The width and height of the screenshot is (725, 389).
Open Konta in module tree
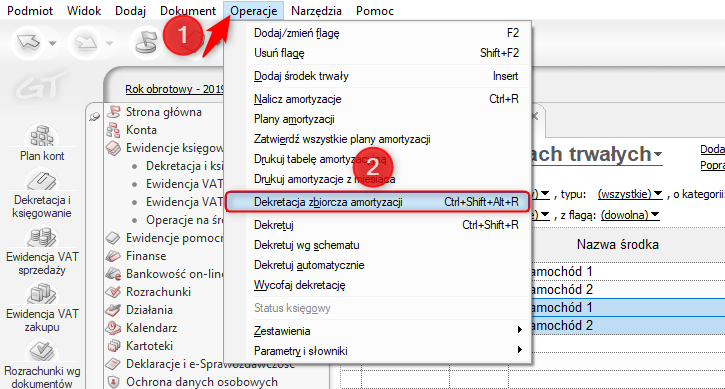(141, 130)
